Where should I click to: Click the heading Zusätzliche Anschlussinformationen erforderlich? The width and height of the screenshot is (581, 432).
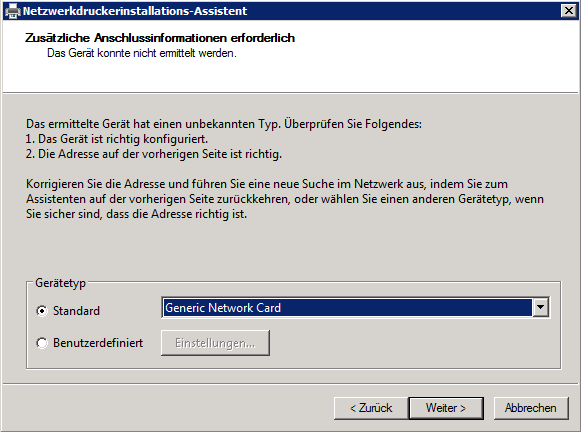[160, 38]
